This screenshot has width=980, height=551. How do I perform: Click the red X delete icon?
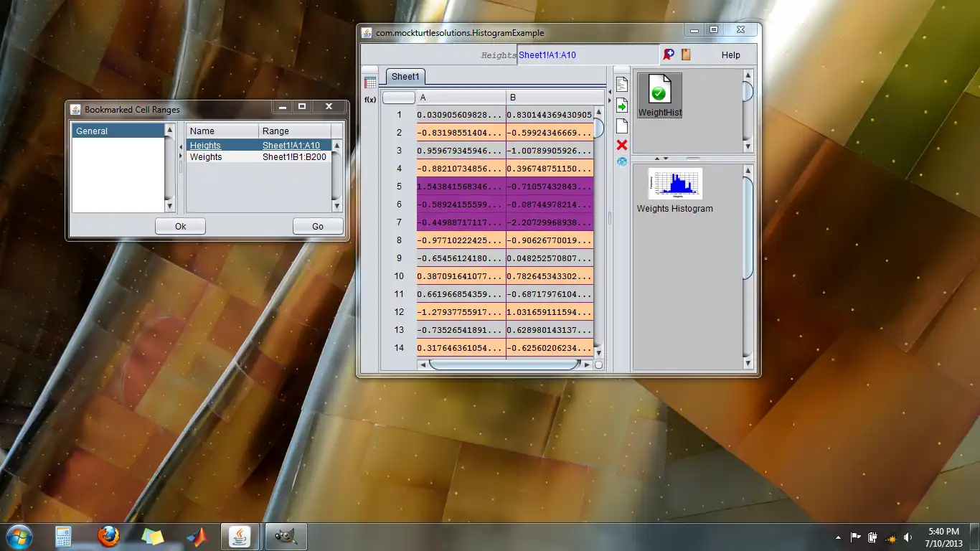point(622,145)
